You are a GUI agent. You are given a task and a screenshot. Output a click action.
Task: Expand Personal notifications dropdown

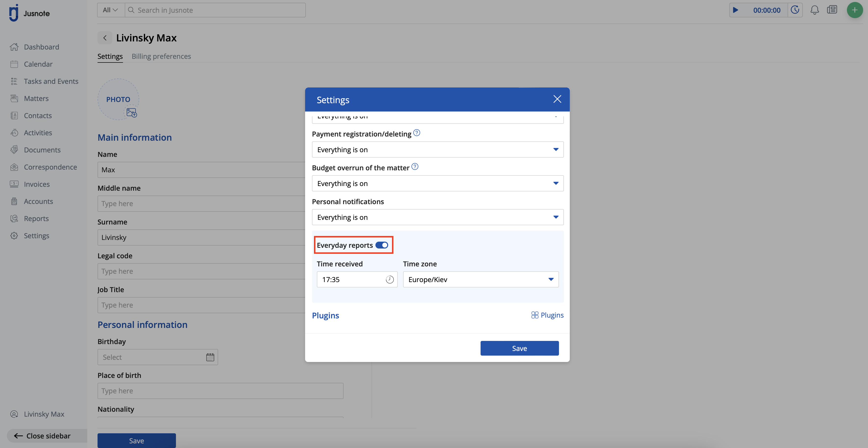[437, 217]
